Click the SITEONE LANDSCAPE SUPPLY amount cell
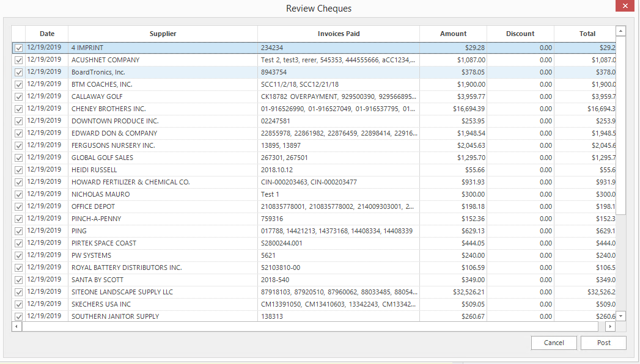 tap(453, 292)
